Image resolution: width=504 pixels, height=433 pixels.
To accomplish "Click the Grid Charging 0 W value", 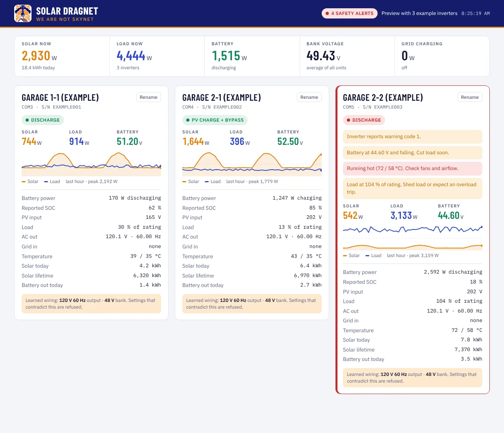I will tap(408, 56).
